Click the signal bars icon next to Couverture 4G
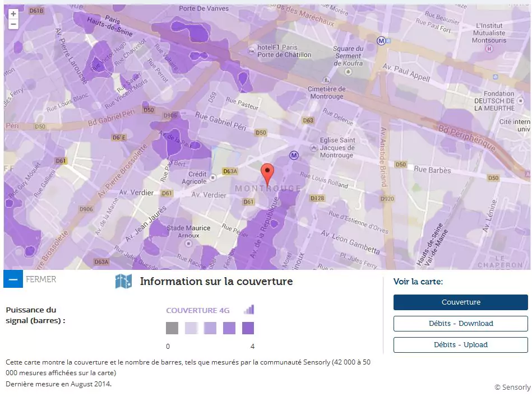The width and height of the screenshot is (532, 397). [x=248, y=310]
